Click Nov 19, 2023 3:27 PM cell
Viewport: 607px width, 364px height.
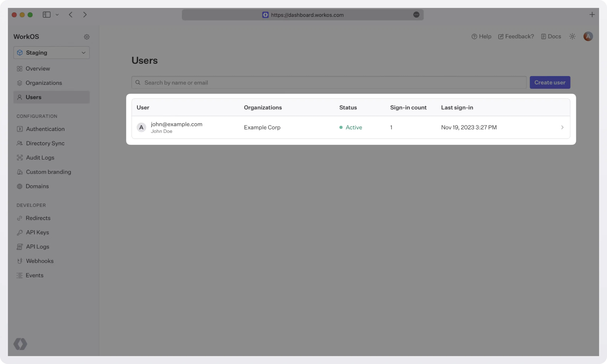(469, 127)
